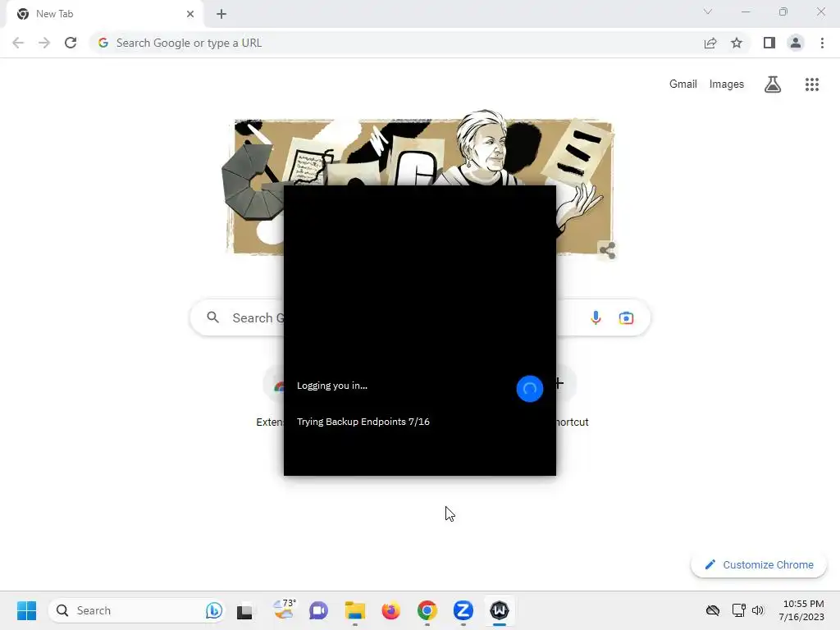Close the New Tab tab

[190, 14]
